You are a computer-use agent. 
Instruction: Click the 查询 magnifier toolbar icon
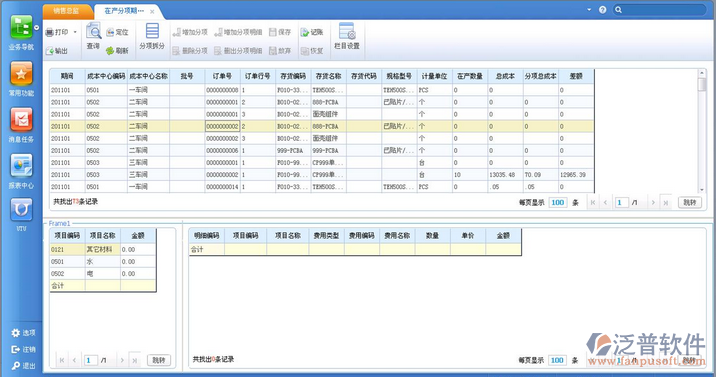pyautogui.click(x=94, y=31)
